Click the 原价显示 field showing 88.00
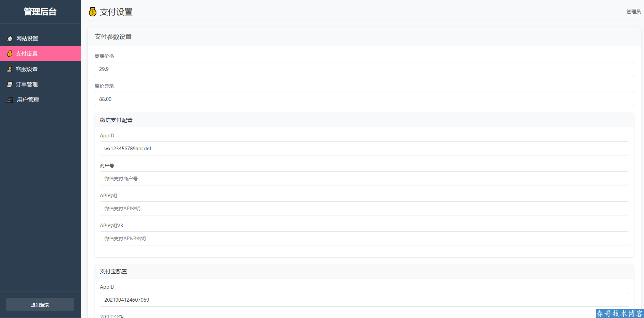This screenshot has width=644, height=318. (364, 99)
